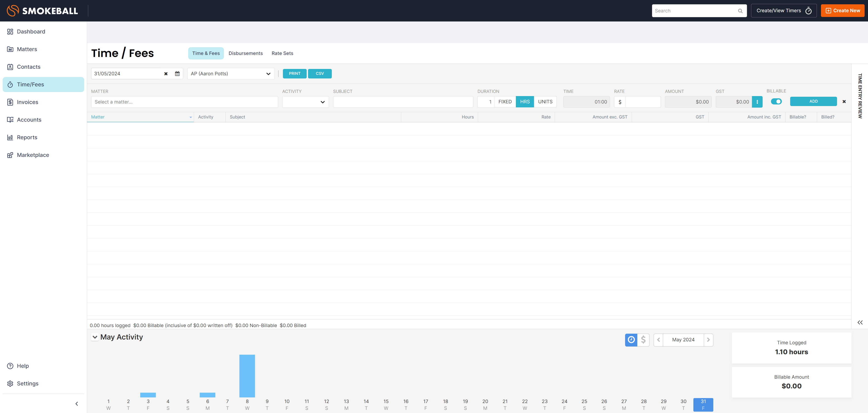Select UNITS duration type
The width and height of the screenshot is (868, 413).
pos(545,102)
